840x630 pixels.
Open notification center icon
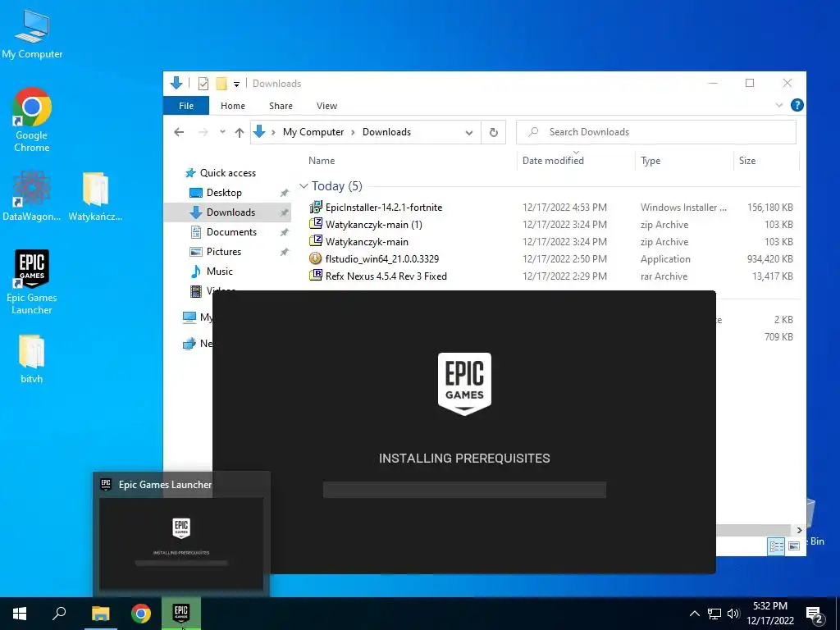pyautogui.click(x=815, y=614)
